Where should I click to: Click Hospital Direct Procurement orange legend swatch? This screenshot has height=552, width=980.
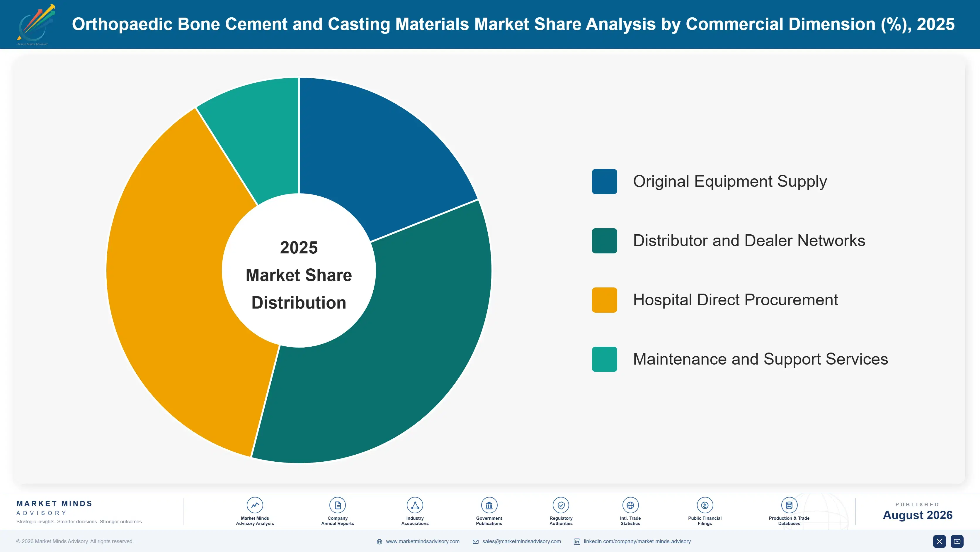click(604, 300)
